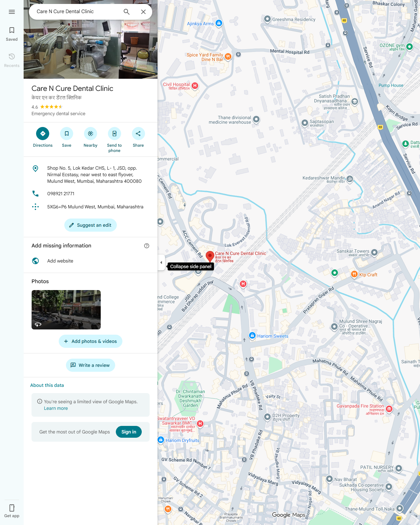Image resolution: width=420 pixels, height=525 pixels.
Task: Click the Sign in button
Action: click(x=129, y=432)
